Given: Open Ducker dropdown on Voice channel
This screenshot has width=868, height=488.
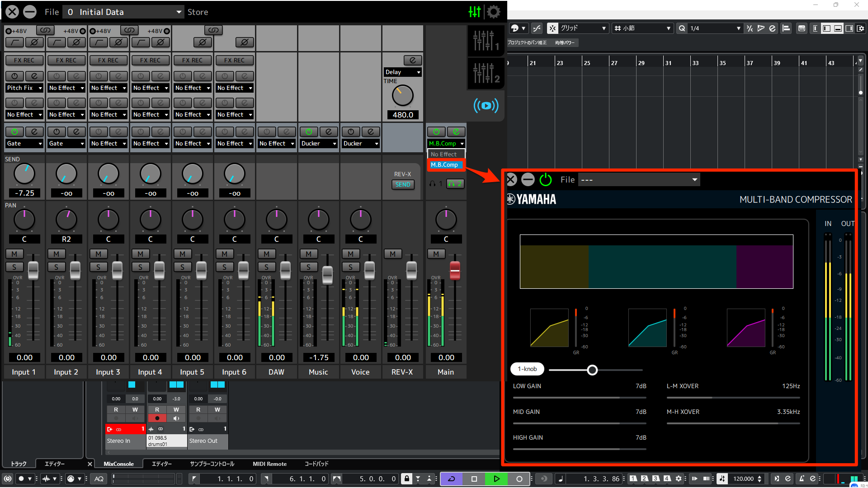Looking at the screenshot, I should pos(361,143).
